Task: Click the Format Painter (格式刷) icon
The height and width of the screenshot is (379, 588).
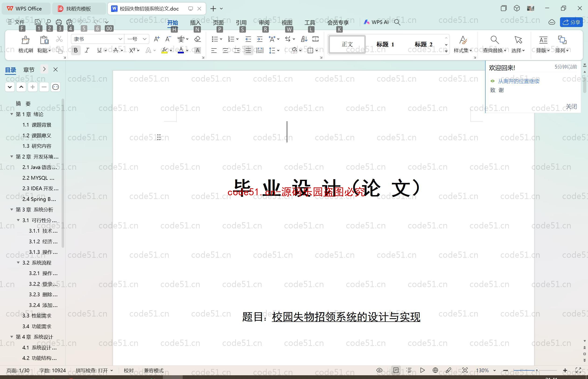Action: pos(26,40)
